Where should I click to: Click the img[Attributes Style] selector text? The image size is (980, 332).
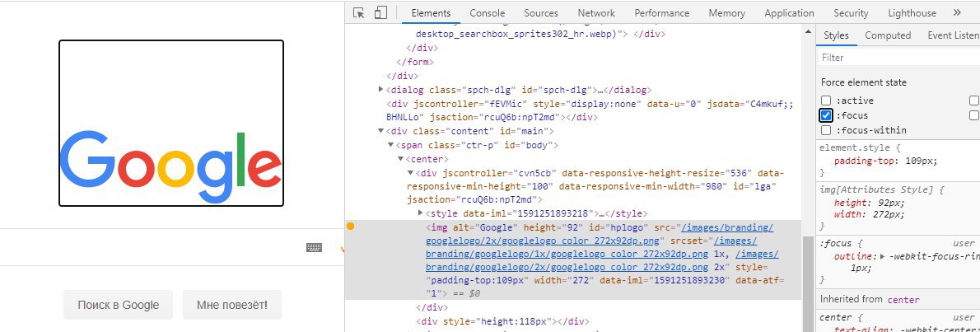[879, 189]
